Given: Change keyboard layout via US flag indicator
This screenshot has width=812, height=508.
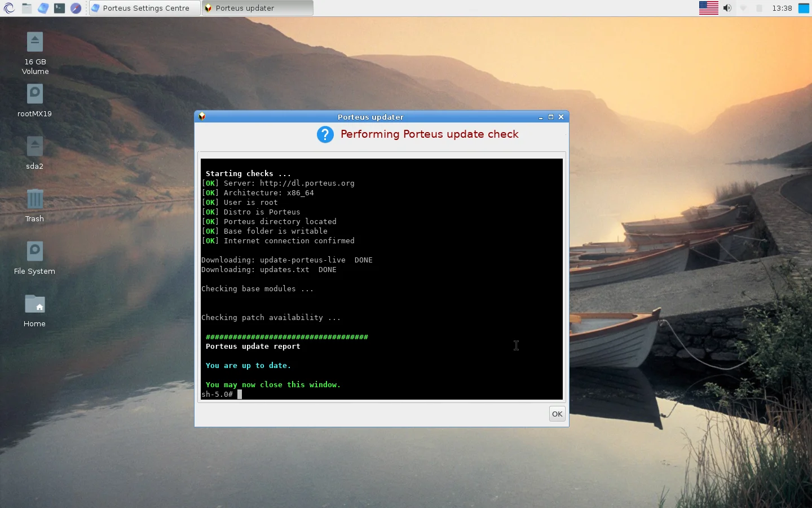Looking at the screenshot, I should coord(708,8).
